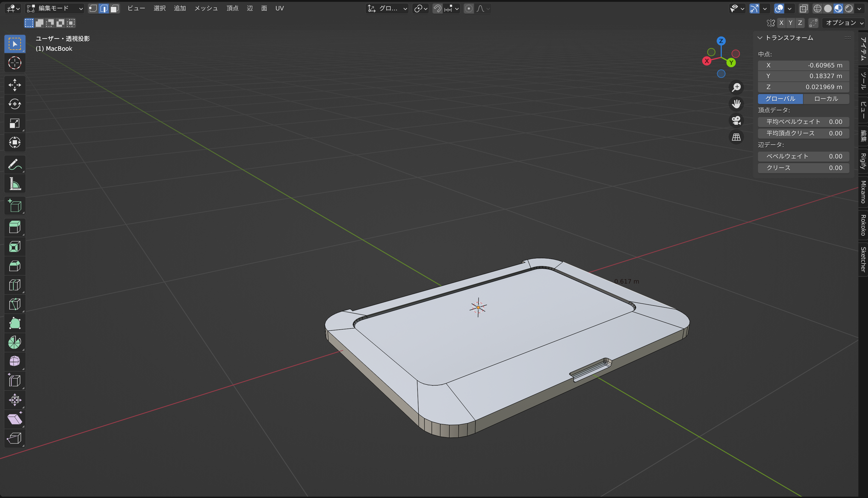Open the gizmo settings dropdown arrow
This screenshot has width=868, height=498.
pos(765,9)
